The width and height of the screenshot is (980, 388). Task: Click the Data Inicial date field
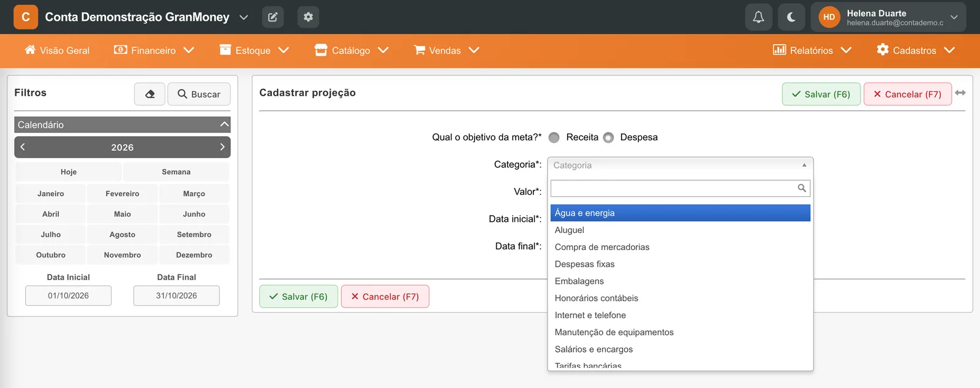pyautogui.click(x=69, y=295)
